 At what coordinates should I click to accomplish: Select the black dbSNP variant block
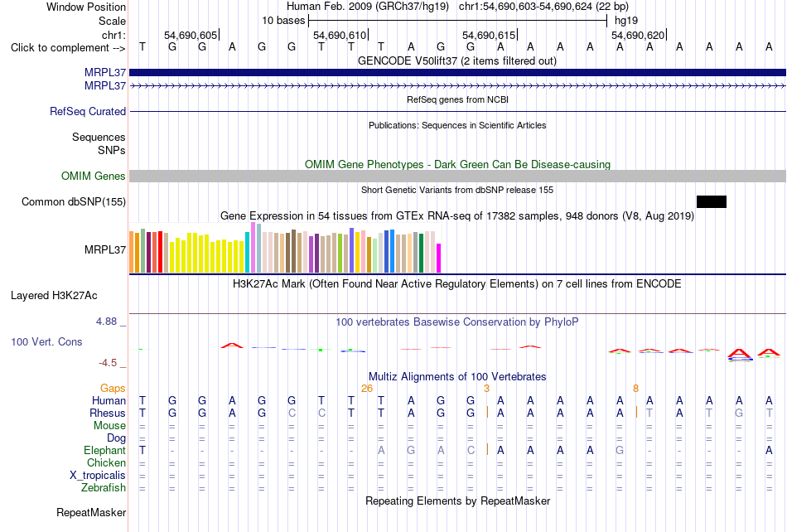[x=712, y=201]
